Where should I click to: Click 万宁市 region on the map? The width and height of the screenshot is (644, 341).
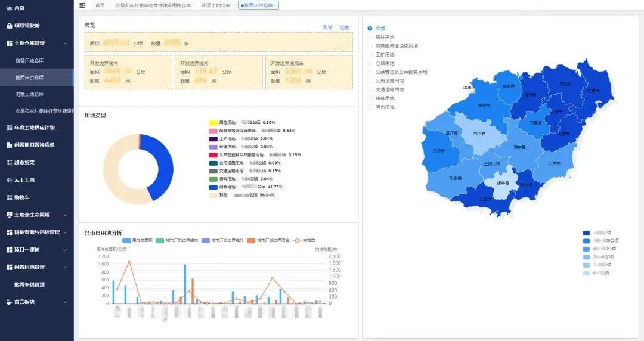tap(555, 163)
